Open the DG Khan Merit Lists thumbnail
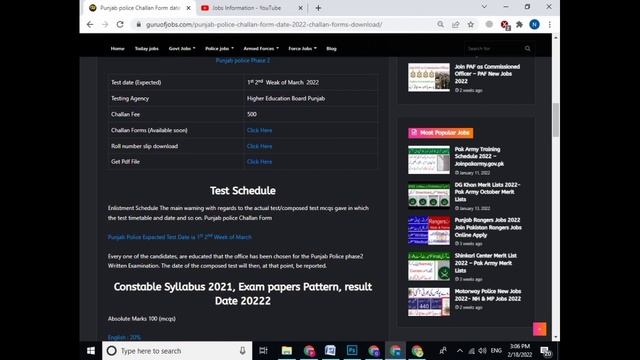Image resolution: width=640 pixels, height=360 pixels. pyautogui.click(x=429, y=195)
